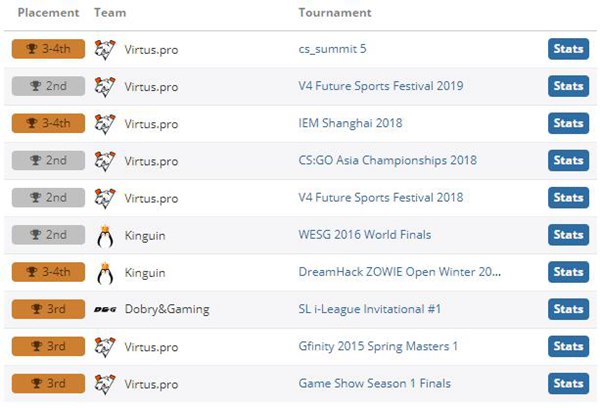Select the Tournament column header
Viewport: 600px width, 408px height.
point(335,13)
